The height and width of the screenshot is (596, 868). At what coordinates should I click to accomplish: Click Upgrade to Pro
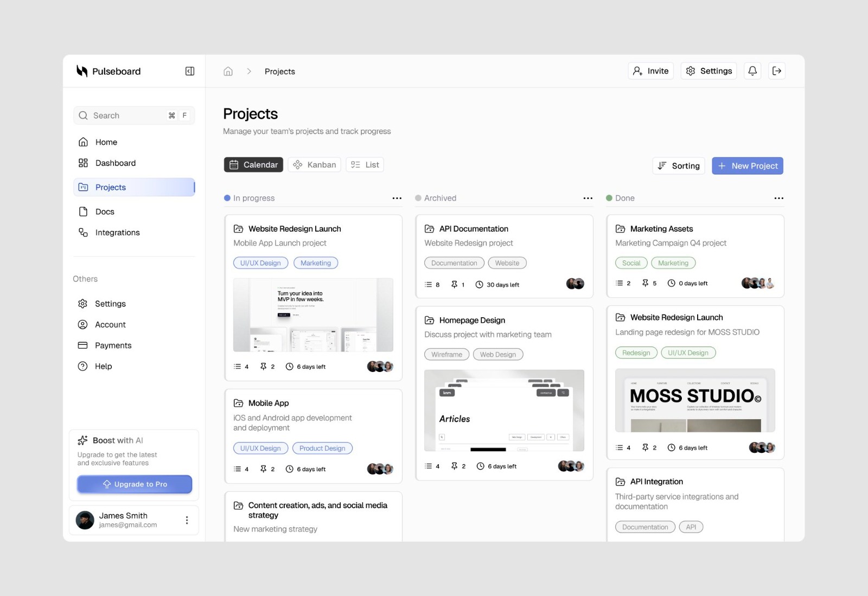tap(134, 484)
